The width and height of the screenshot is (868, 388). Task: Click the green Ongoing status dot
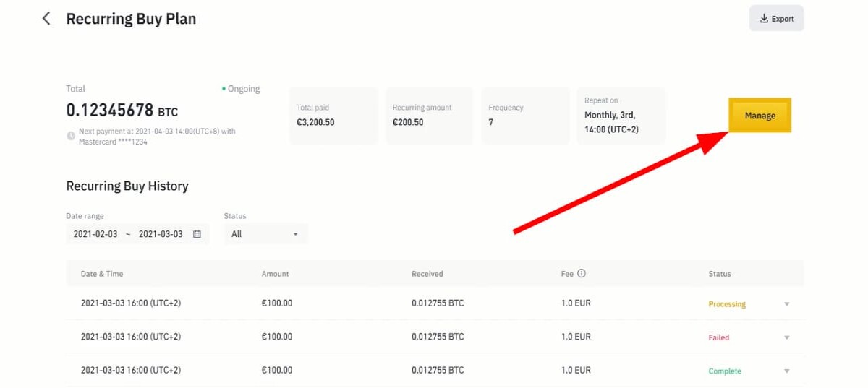pos(224,89)
